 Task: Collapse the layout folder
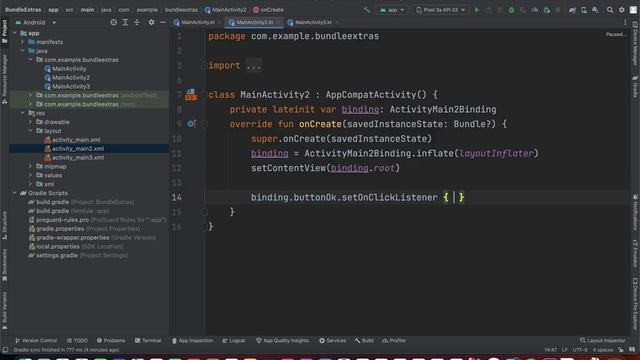click(x=30, y=131)
